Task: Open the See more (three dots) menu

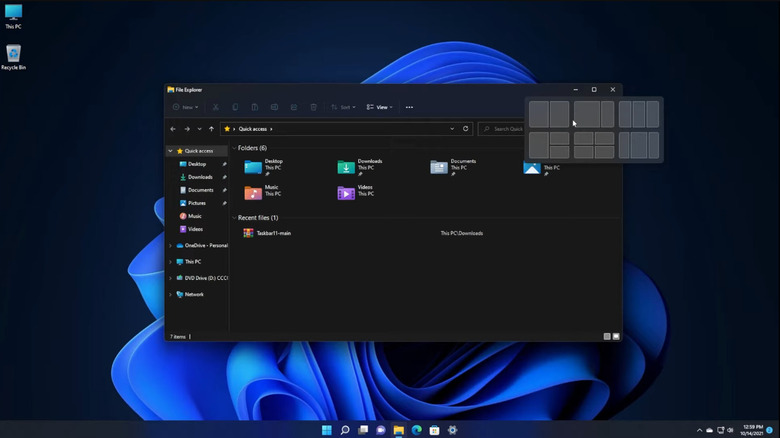Action: click(x=409, y=107)
